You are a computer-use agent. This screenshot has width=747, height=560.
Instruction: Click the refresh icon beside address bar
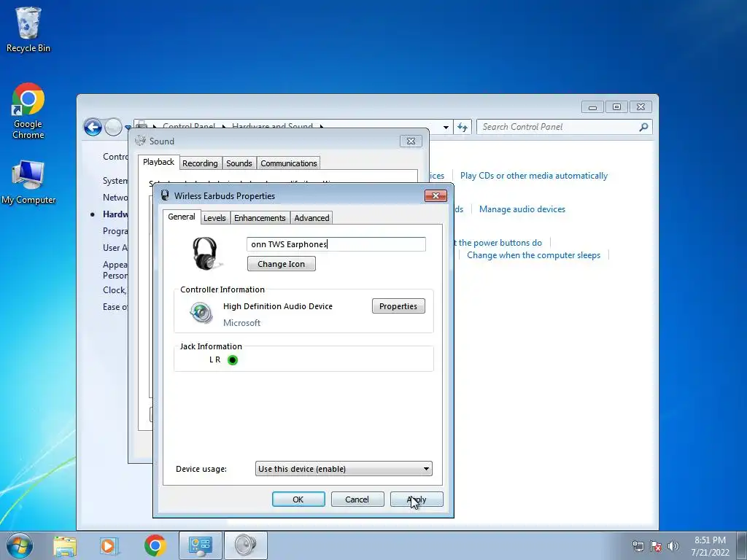coord(462,127)
